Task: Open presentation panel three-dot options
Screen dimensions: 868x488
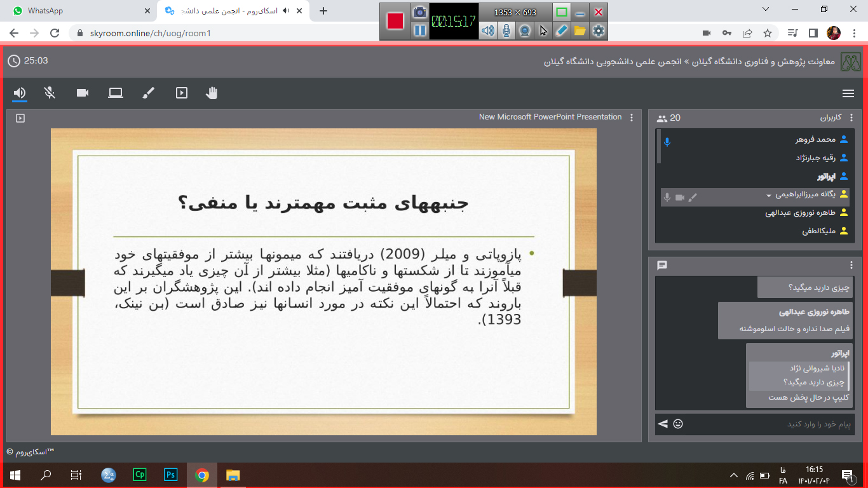Action: (x=631, y=118)
